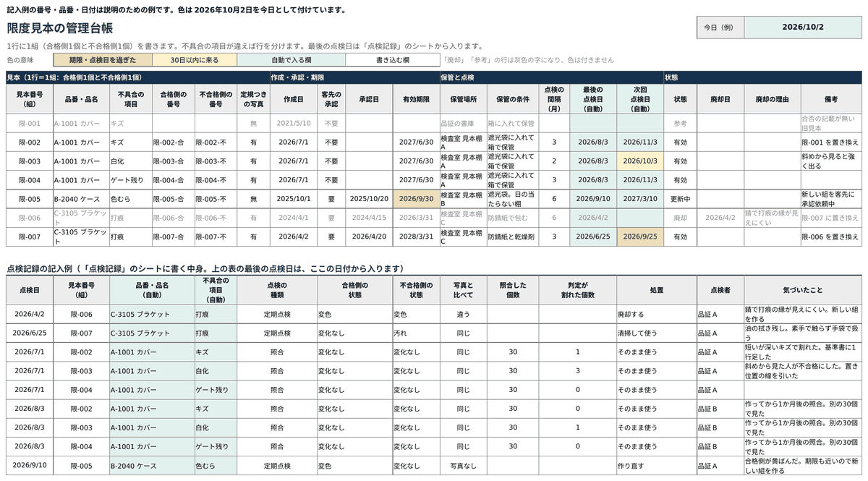Select the 点検の種類 column header

(277, 290)
